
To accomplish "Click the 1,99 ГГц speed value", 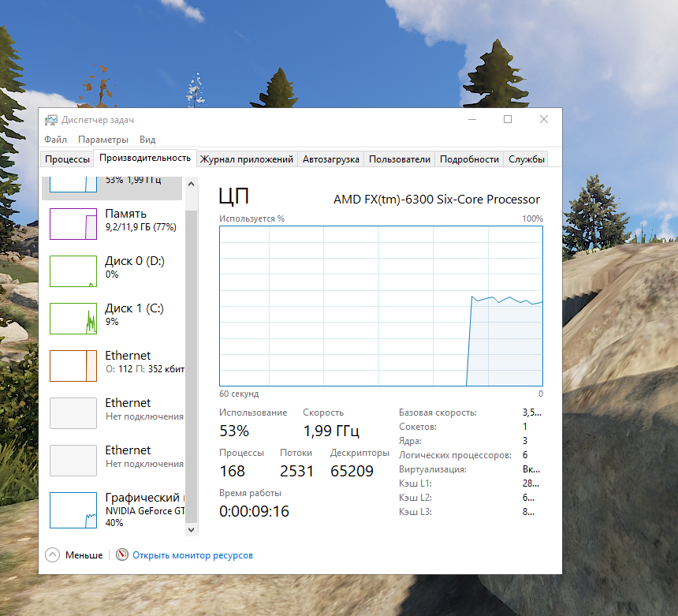I will click(331, 431).
